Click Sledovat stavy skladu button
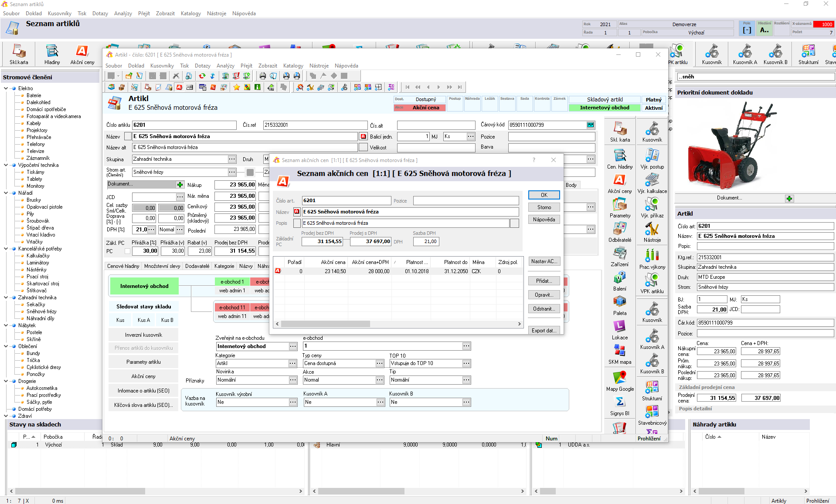 [143, 307]
